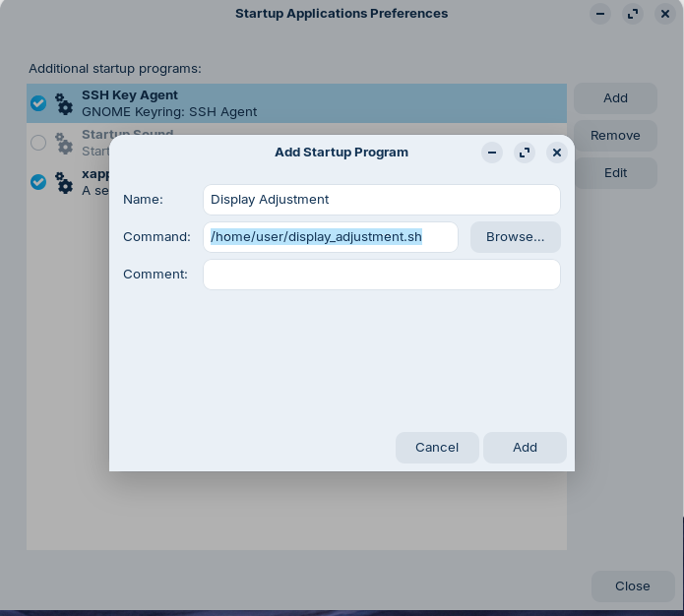Click the xapp entry gear icon

tap(64, 182)
